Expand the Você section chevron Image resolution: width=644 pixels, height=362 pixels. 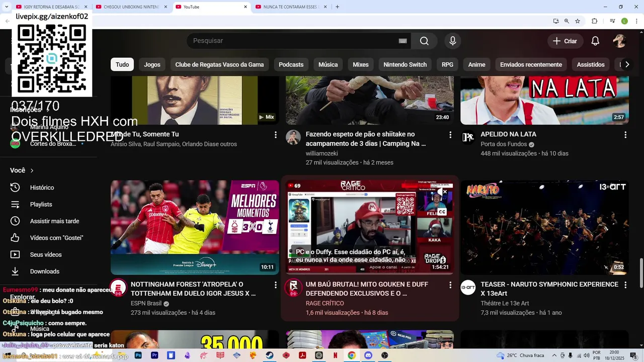point(32,170)
